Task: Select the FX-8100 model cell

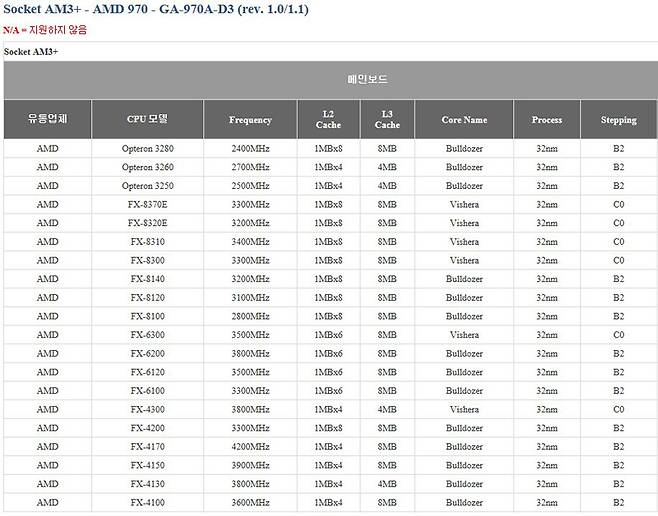Action: point(148,316)
